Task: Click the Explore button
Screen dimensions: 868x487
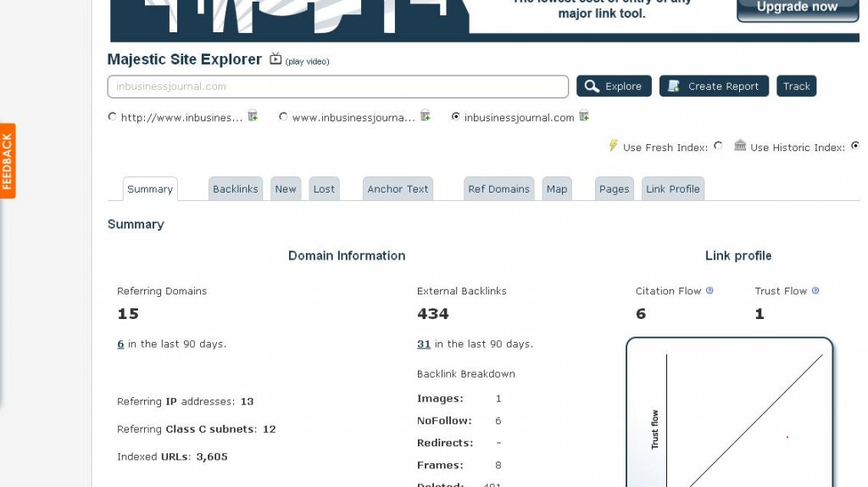Action: pos(614,86)
